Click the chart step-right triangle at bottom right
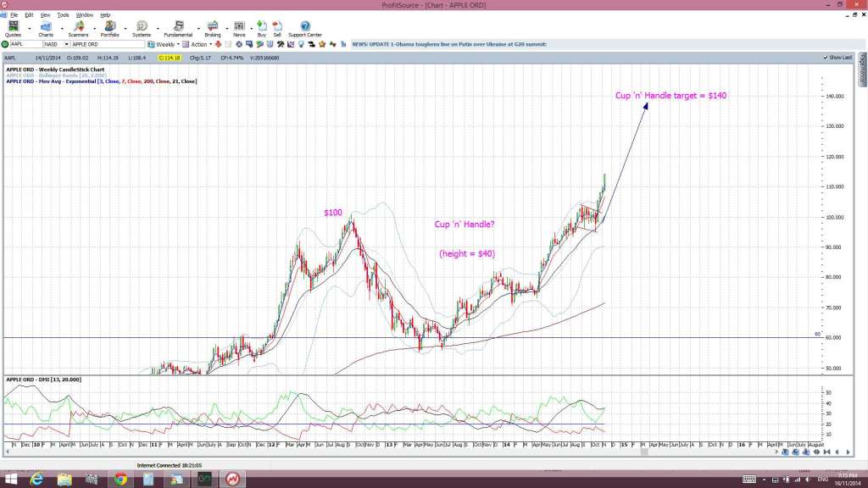 (848, 452)
